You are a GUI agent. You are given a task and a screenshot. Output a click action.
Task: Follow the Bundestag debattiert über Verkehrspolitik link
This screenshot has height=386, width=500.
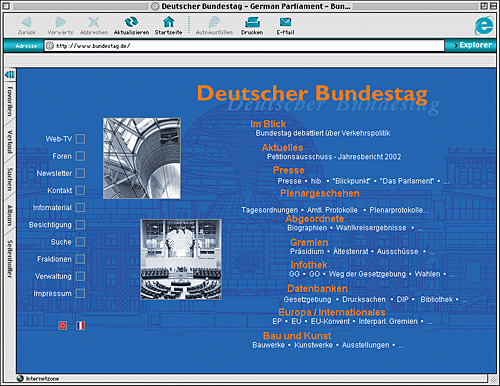(323, 133)
